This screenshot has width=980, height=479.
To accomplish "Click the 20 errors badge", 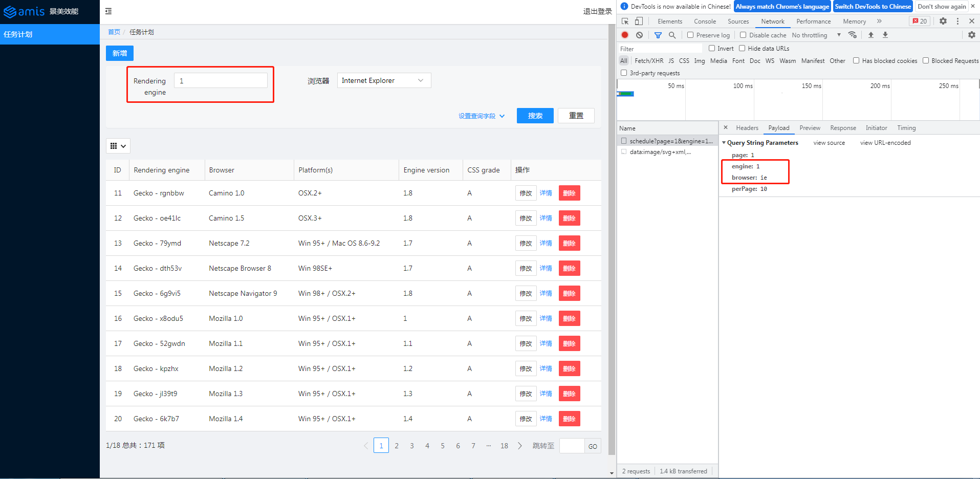I will tap(920, 21).
